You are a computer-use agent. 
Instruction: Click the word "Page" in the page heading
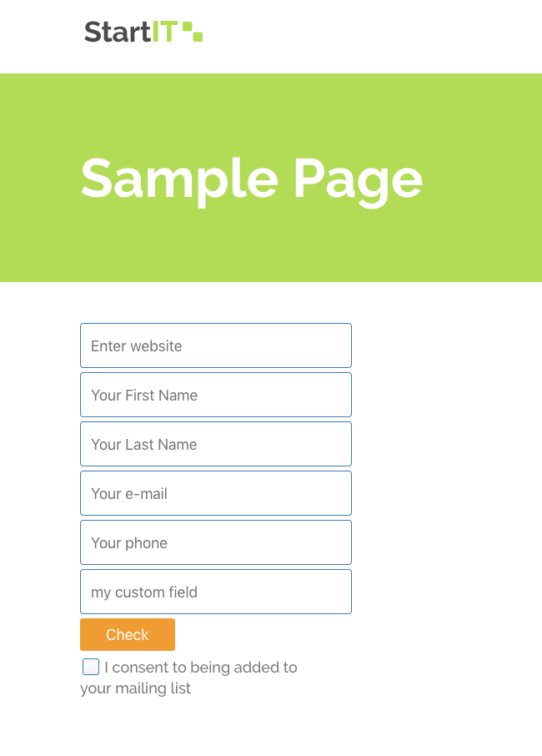[358, 179]
